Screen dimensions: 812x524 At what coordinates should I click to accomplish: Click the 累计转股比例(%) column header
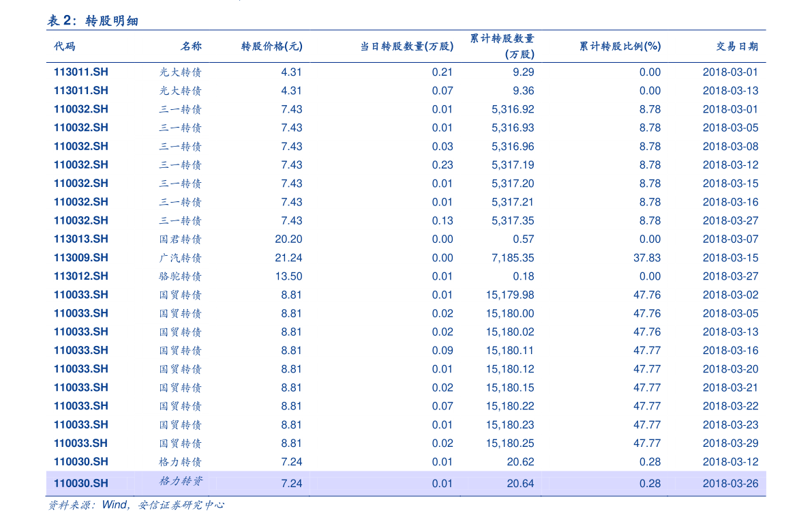(x=620, y=46)
